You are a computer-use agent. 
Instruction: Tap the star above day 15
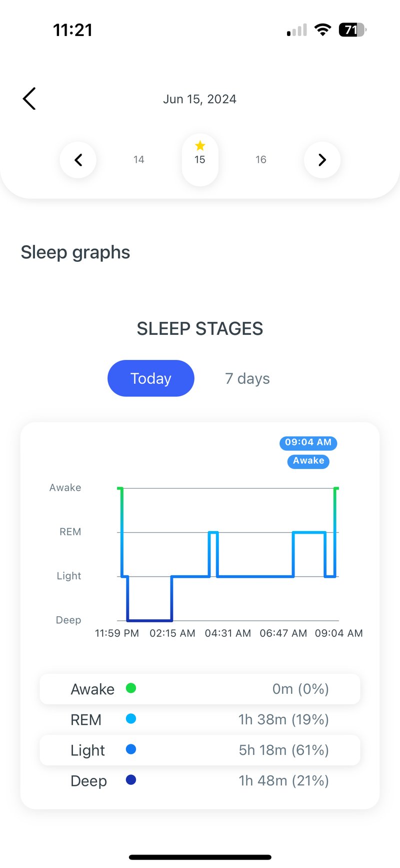pos(200,145)
